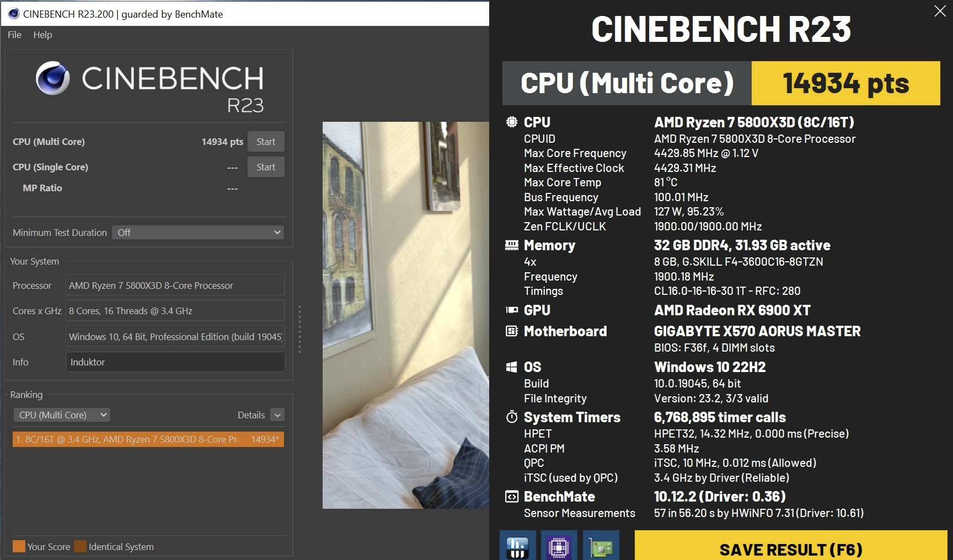The width and height of the screenshot is (953, 560).
Task: Click the Max Core Frequency value 4429.85 MHz
Action: click(x=706, y=153)
